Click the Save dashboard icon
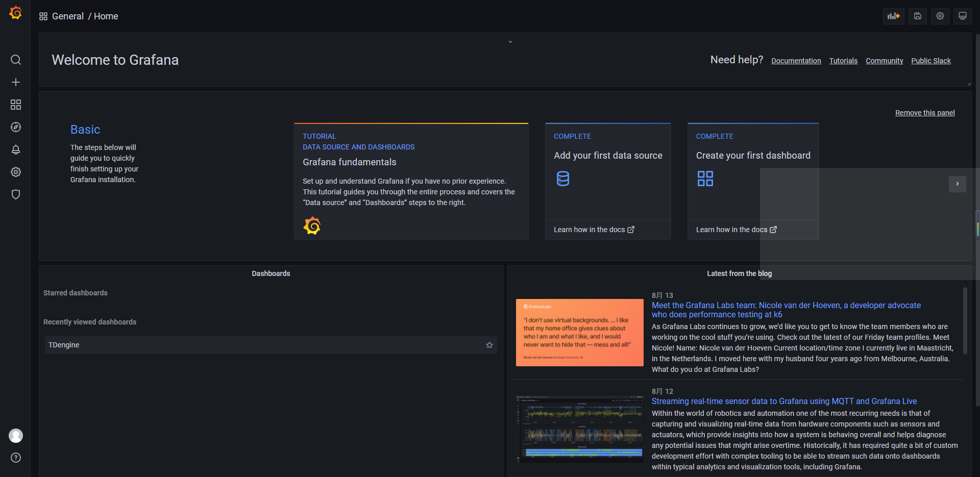This screenshot has width=980, height=477. (918, 16)
